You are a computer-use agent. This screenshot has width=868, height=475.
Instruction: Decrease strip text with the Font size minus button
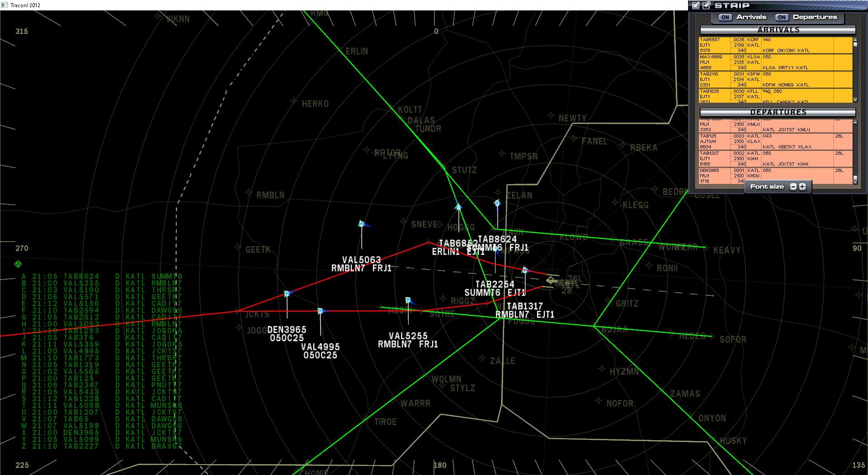793,186
